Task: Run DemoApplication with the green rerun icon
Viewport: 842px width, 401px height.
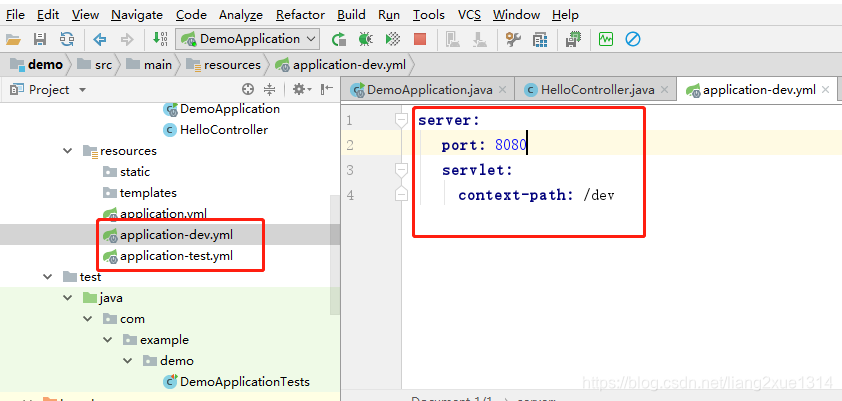Action: (339, 39)
